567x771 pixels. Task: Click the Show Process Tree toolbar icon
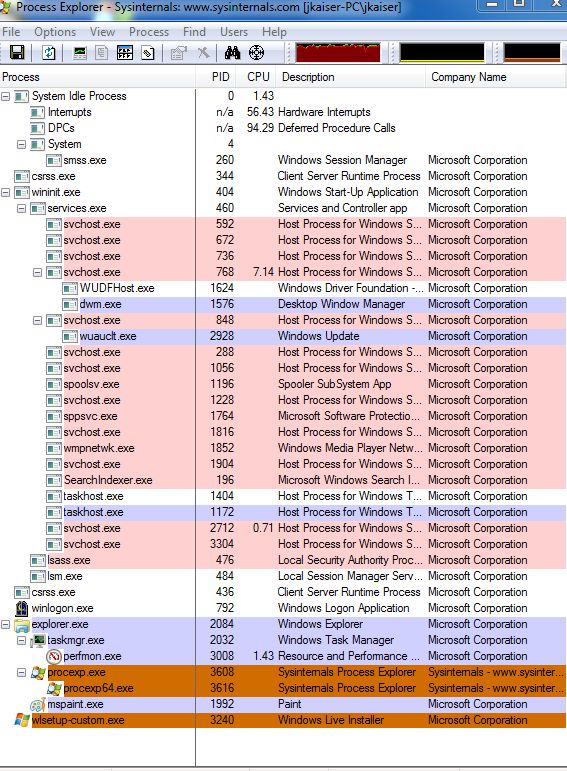pyautogui.click(x=102, y=52)
